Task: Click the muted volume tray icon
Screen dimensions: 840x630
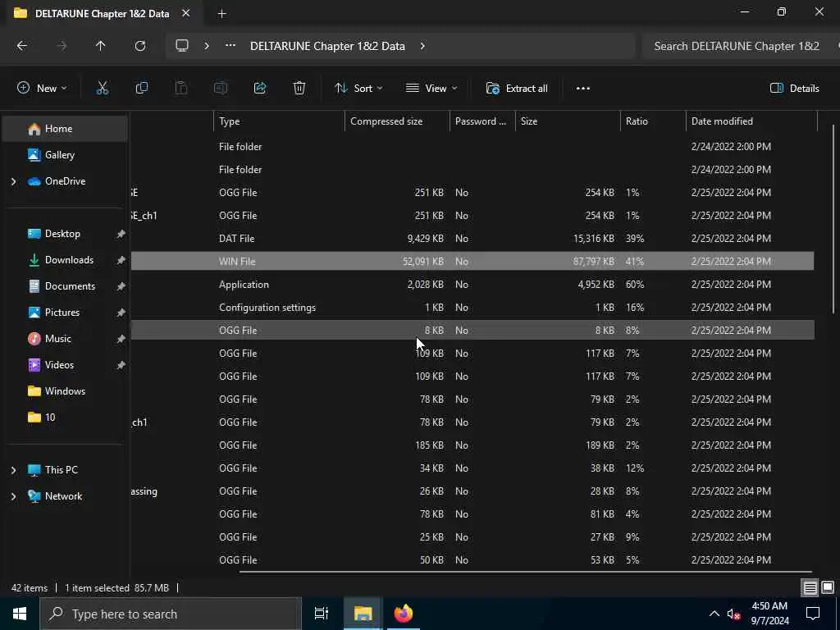Action: [x=733, y=614]
